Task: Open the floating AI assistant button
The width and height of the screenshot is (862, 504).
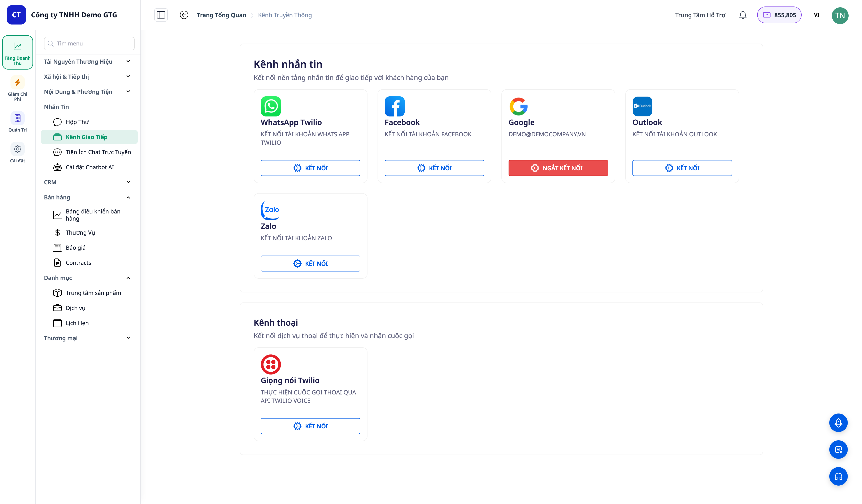Action: (x=838, y=450)
